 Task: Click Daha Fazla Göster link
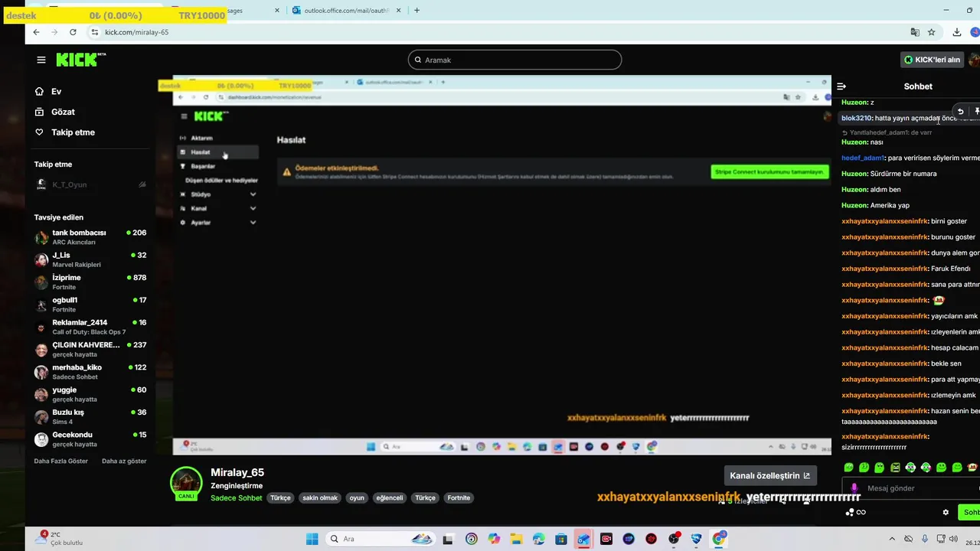pyautogui.click(x=61, y=461)
